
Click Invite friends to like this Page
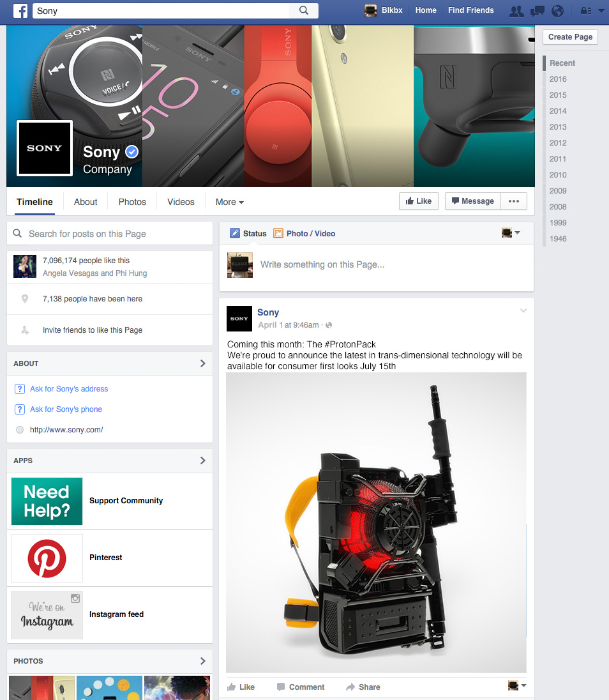[x=93, y=330]
